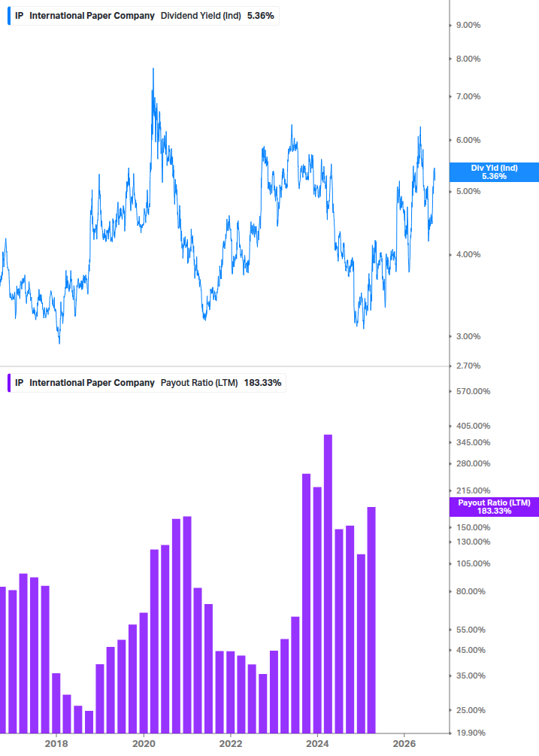Viewport: 539px width, 756px height.
Task: Click the 2026 year label on time axis
Action: point(404,744)
